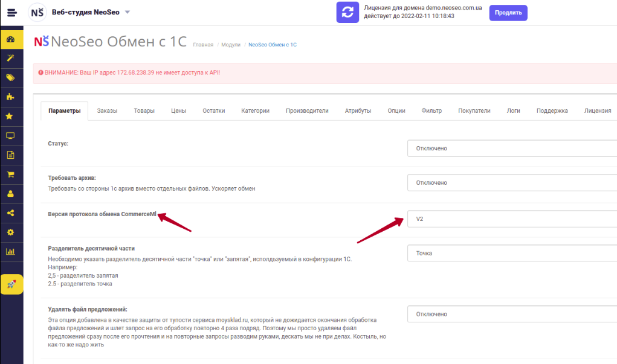Switch to the Лицензия tab

[597, 111]
